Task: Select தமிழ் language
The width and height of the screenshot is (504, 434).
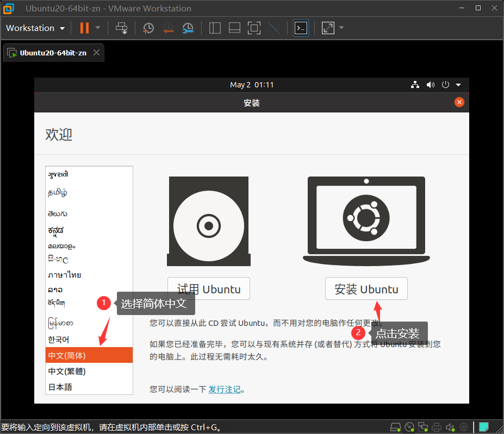Action: (x=89, y=192)
